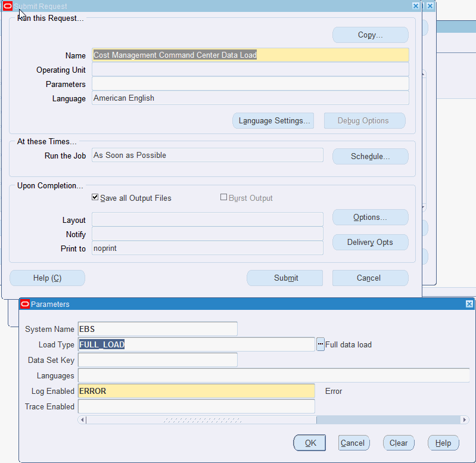
Task: Click the Load Type field
Action: [x=197, y=344]
